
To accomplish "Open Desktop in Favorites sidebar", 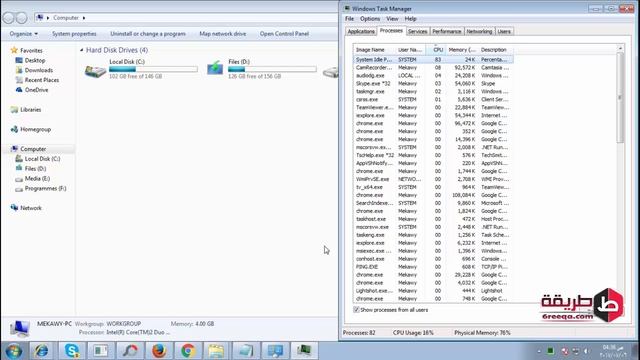I will [30, 60].
